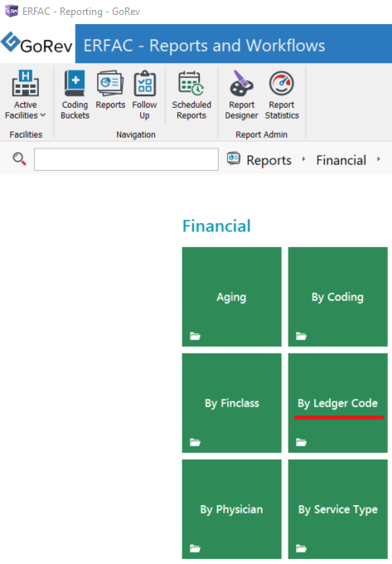
Task: Click the GoRev logo
Action: (x=37, y=43)
